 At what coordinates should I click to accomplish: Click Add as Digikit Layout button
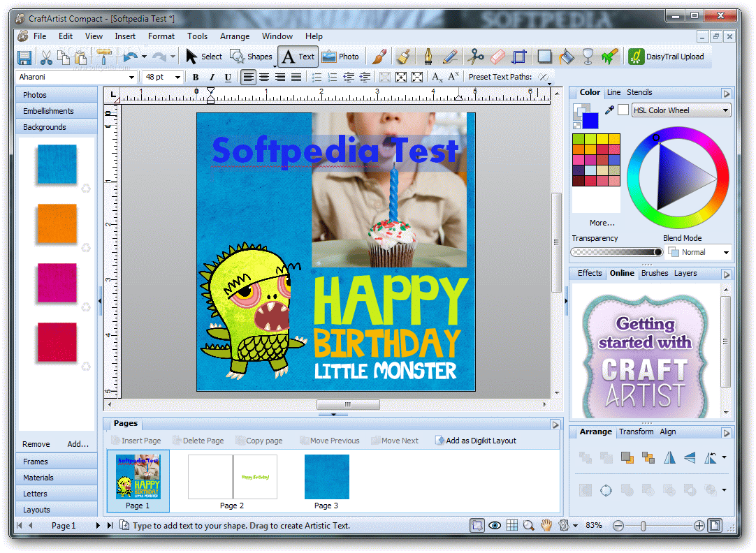(x=475, y=441)
